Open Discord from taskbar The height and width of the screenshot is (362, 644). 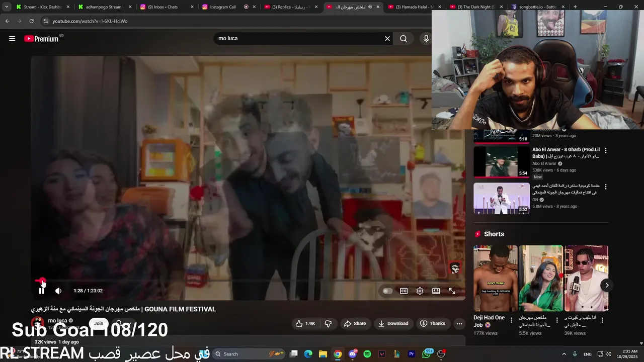(x=353, y=354)
